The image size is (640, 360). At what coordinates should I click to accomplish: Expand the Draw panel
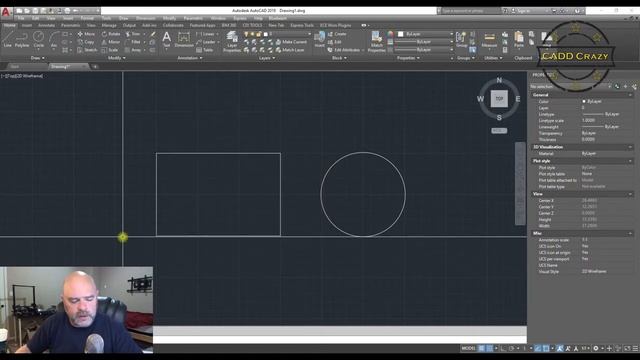pyautogui.click(x=38, y=58)
